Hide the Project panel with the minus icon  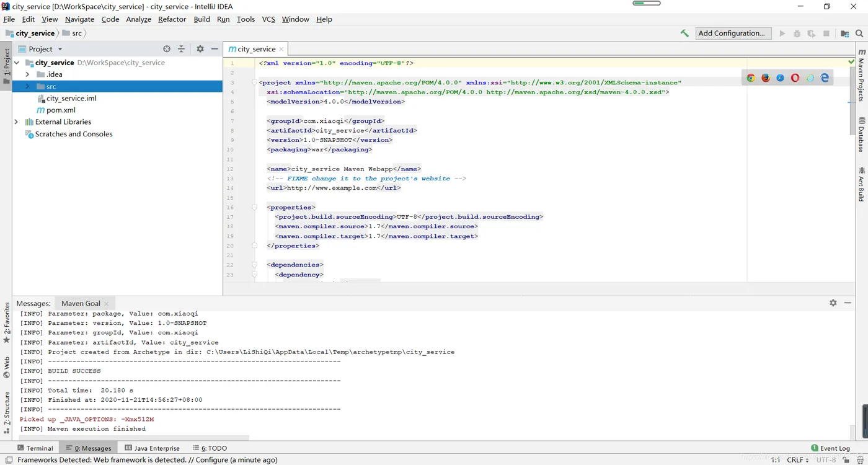(x=215, y=49)
